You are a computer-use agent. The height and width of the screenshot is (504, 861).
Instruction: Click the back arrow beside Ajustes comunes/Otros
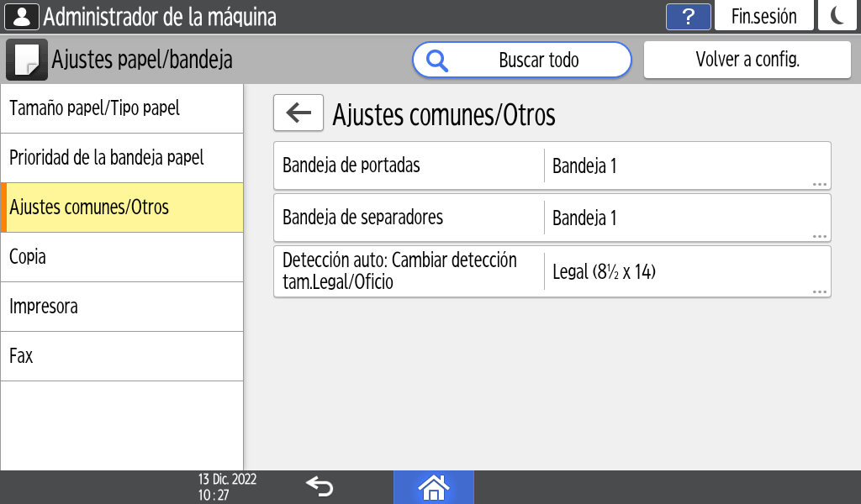tap(298, 113)
